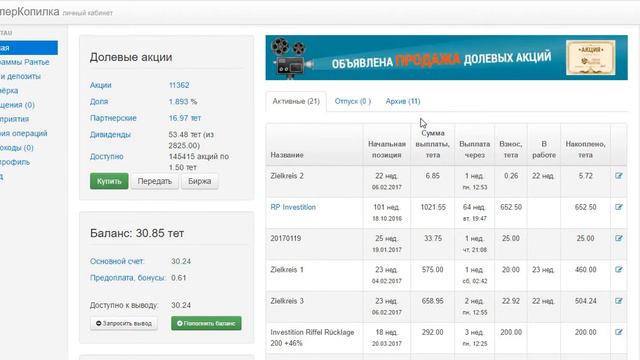Screen dimensions: 640x360
Task: Click the 11362 shares value
Action: tap(179, 85)
